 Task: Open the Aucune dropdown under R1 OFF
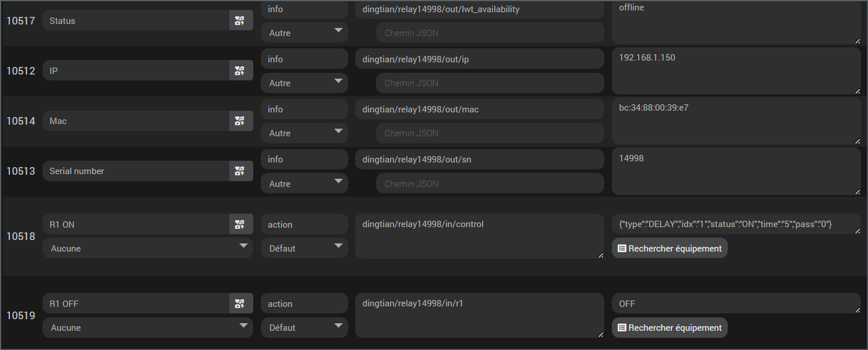pyautogui.click(x=147, y=328)
